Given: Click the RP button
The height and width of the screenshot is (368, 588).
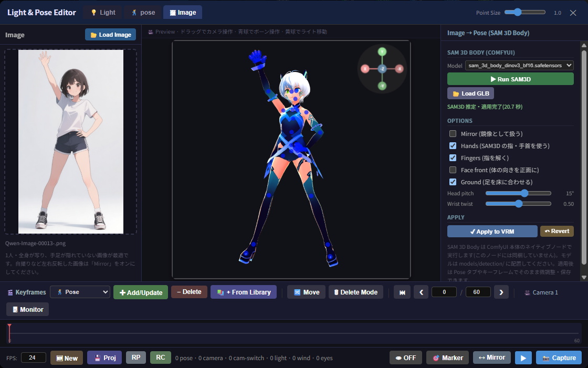Looking at the screenshot, I should [136, 358].
